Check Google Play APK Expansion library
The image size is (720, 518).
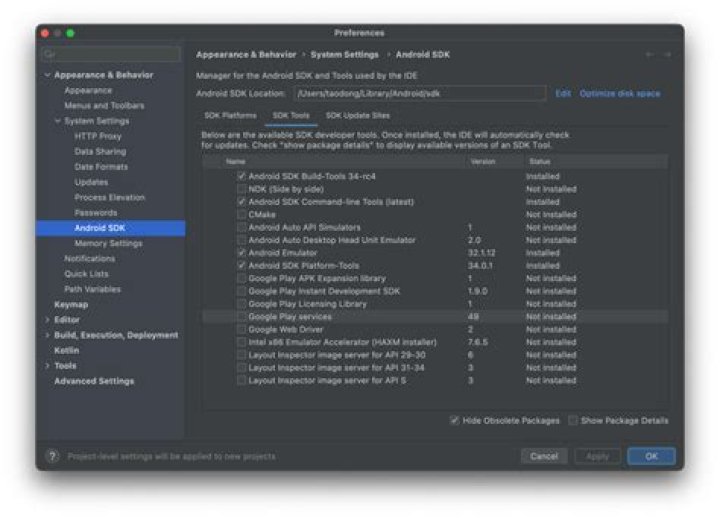(x=242, y=278)
